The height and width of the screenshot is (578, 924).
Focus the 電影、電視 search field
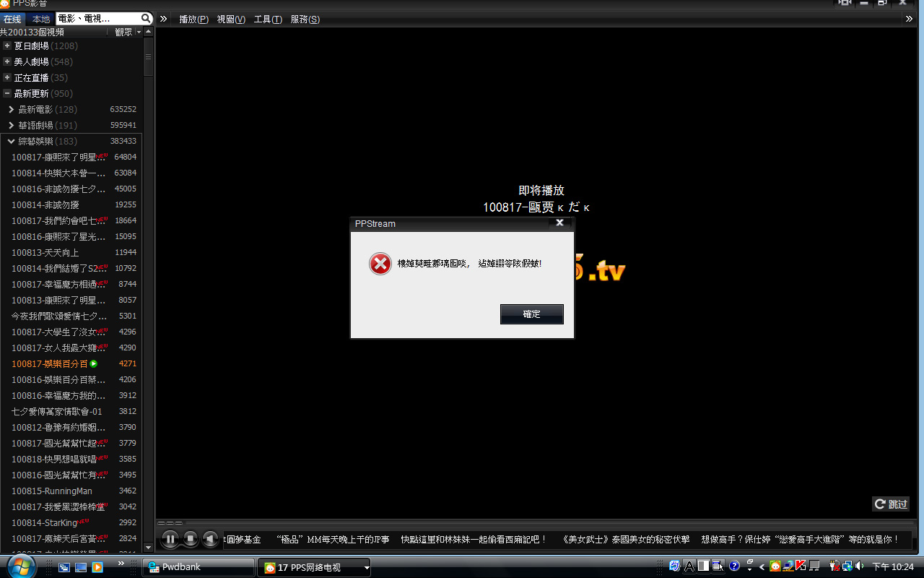[x=98, y=18]
